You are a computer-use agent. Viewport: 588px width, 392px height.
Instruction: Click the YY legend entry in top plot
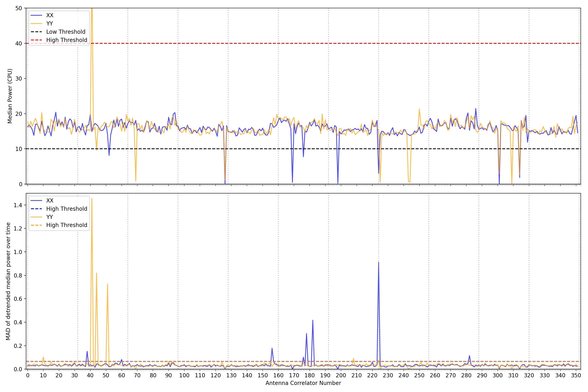pos(50,24)
